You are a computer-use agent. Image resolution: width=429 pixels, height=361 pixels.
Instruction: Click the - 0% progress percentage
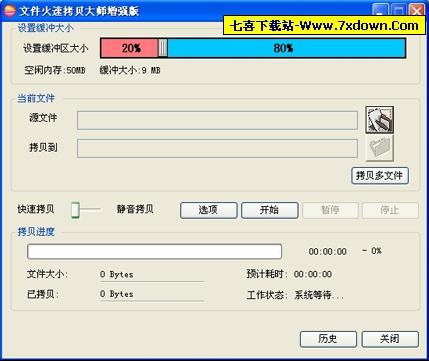372,251
